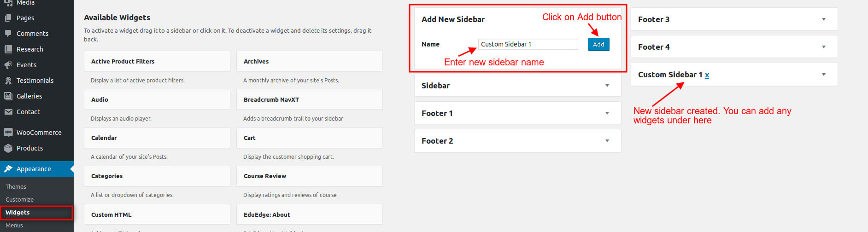Image resolution: width=868 pixels, height=232 pixels.
Task: Click the Products box icon
Action: click(x=8, y=148)
